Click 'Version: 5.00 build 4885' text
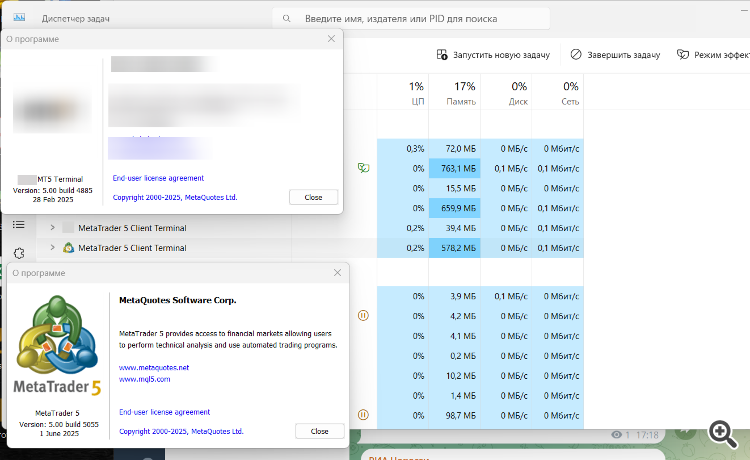Screen dimensions: 750x460 click(53, 190)
